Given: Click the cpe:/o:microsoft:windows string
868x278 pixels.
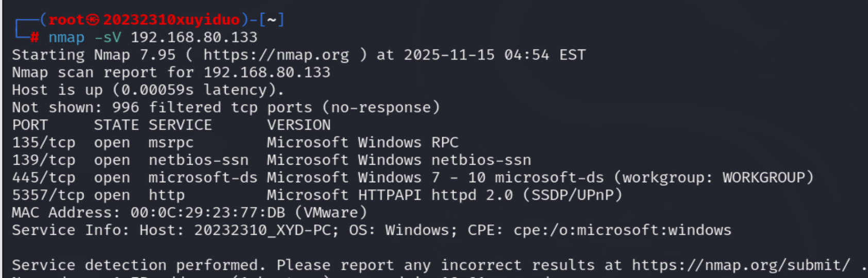Looking at the screenshot, I should pos(622,230).
